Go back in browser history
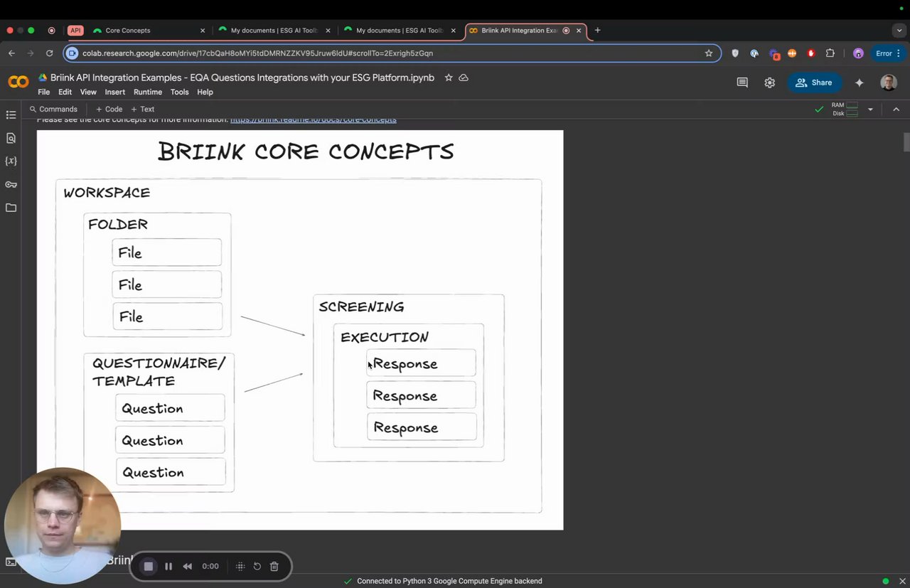Image resolution: width=910 pixels, height=588 pixels. click(11, 53)
